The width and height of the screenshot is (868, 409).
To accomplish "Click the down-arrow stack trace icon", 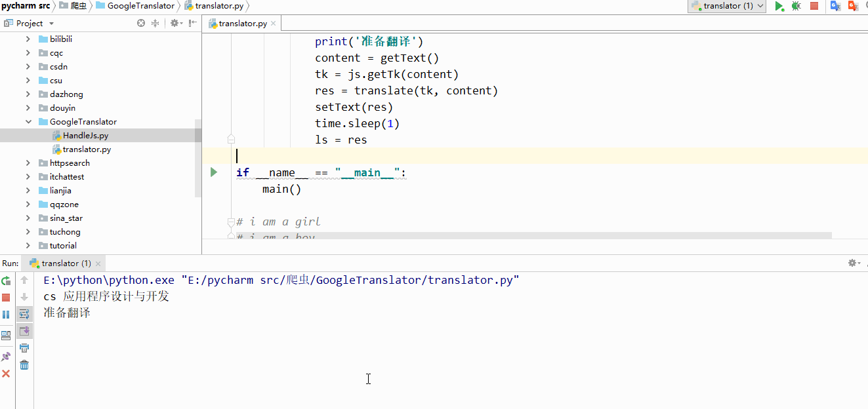I will click(24, 297).
